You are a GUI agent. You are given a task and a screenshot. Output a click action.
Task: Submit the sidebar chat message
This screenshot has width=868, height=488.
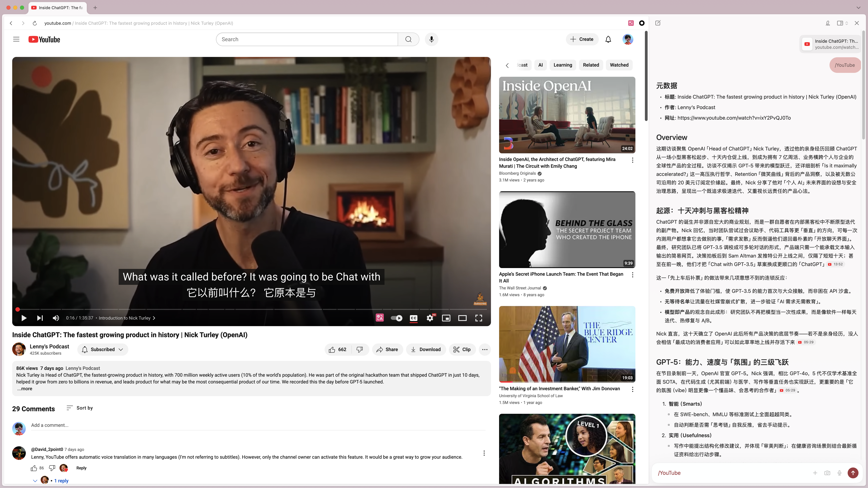pyautogui.click(x=853, y=473)
